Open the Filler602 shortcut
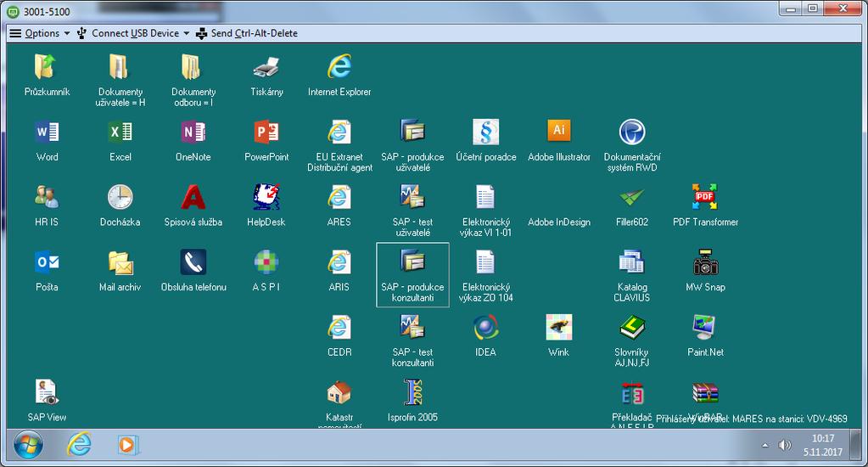This screenshot has width=868, height=467. [x=631, y=197]
